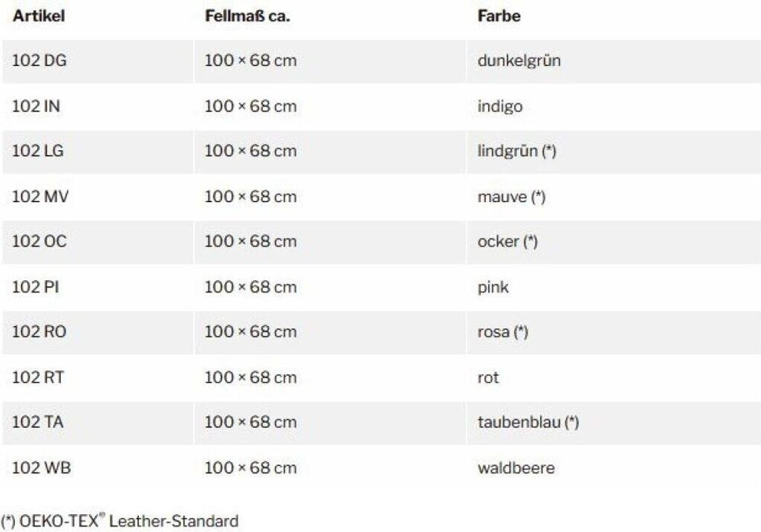Select article 102 IN cell
This screenshot has width=761, height=532.
click(x=36, y=106)
